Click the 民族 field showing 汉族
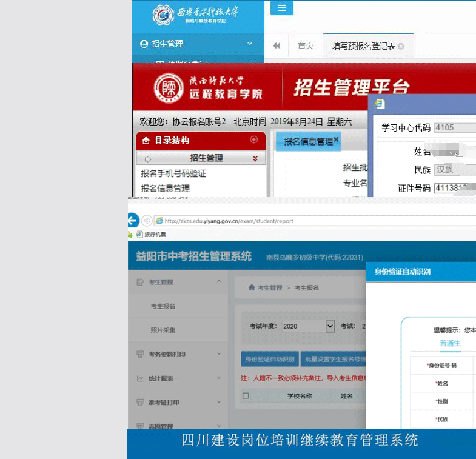This screenshot has width=476, height=459. click(455, 169)
